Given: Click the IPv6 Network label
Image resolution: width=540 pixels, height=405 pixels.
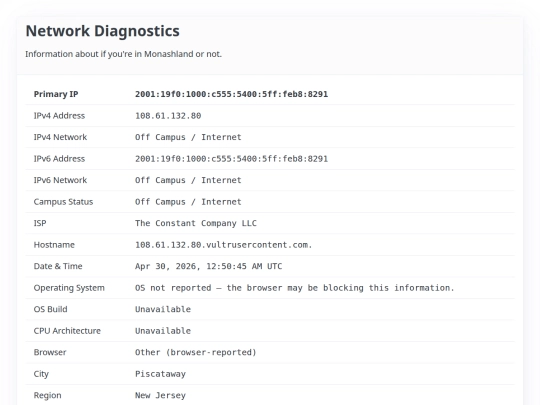Looking at the screenshot, I should (x=60, y=180).
